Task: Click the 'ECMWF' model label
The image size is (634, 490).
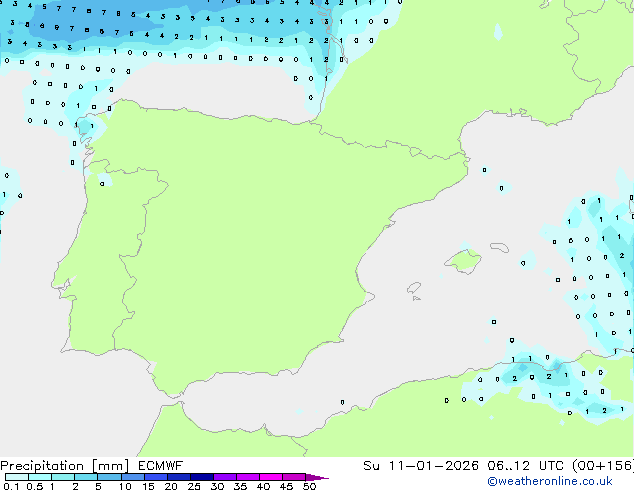Action: (x=161, y=466)
